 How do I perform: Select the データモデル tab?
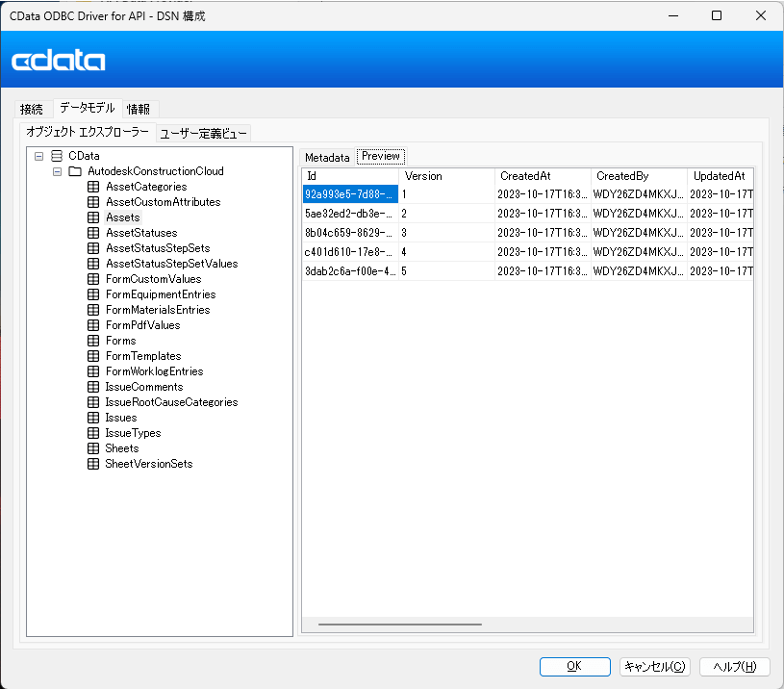tap(88, 108)
